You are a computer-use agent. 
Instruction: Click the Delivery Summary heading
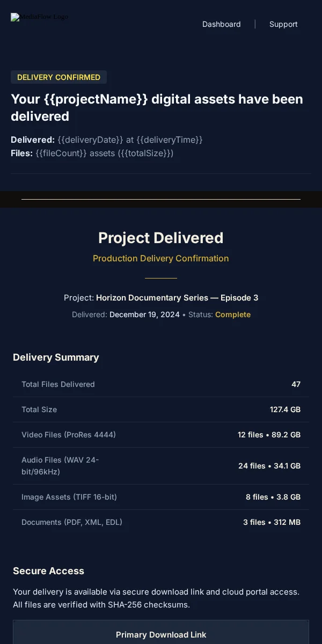point(56,357)
